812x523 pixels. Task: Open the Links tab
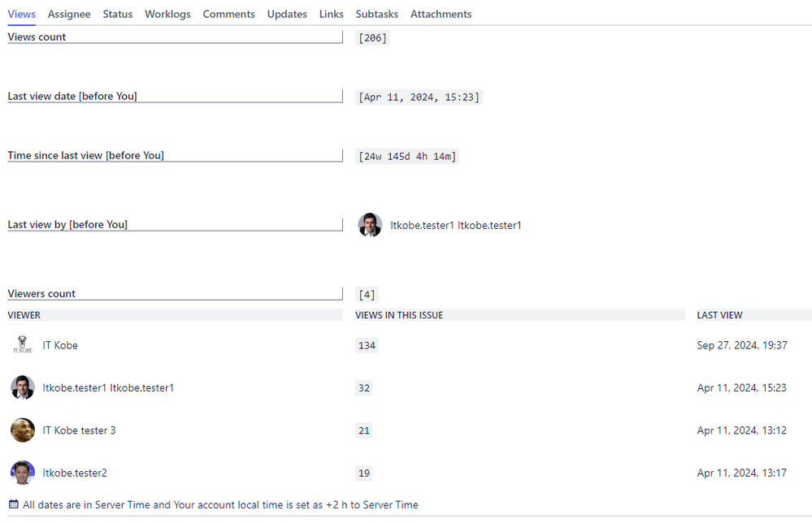pyautogui.click(x=331, y=14)
